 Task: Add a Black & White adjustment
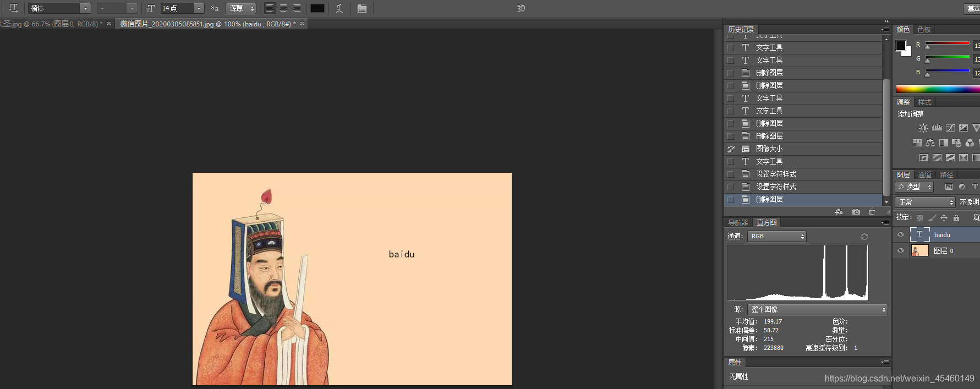click(x=944, y=143)
